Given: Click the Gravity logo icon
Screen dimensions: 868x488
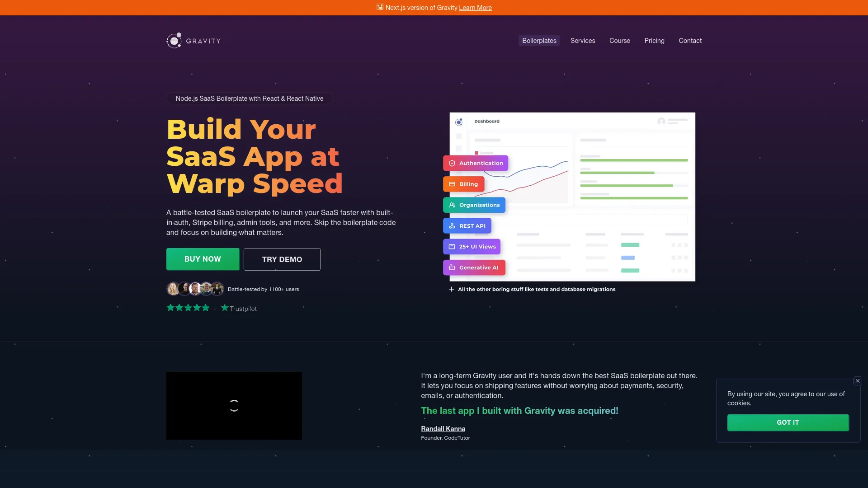Looking at the screenshot, I should click(174, 41).
